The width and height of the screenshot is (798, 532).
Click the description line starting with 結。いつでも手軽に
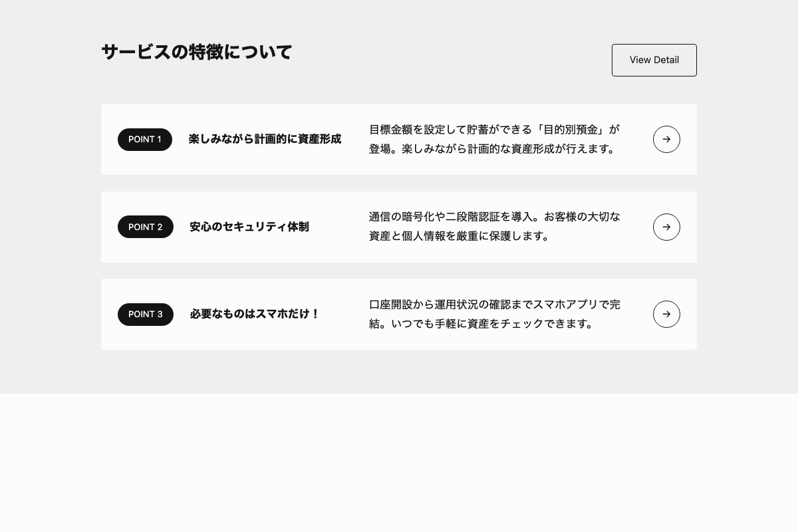pos(482,325)
